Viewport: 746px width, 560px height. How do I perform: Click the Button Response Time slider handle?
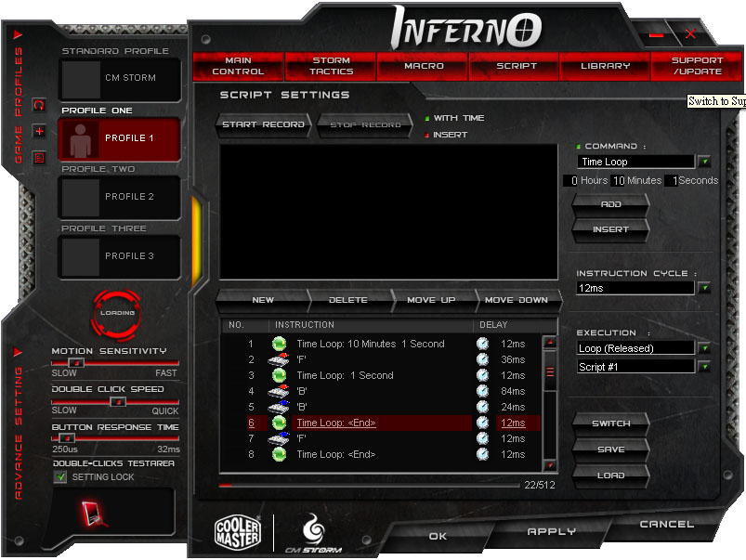67,437
